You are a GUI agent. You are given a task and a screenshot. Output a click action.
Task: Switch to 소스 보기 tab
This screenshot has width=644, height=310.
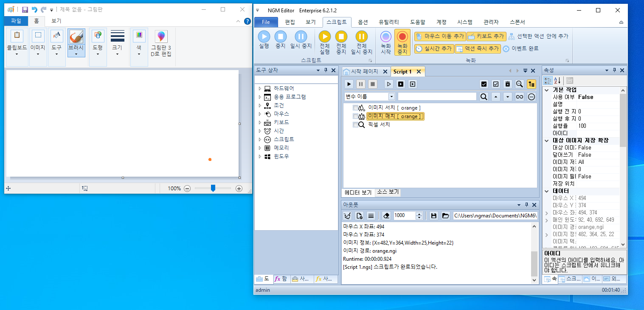(388, 192)
